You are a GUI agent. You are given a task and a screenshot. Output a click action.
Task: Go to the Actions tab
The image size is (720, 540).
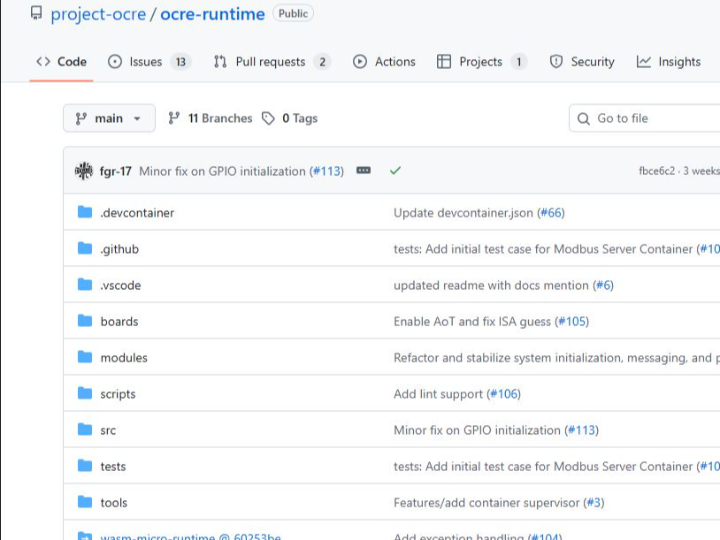coord(384,62)
